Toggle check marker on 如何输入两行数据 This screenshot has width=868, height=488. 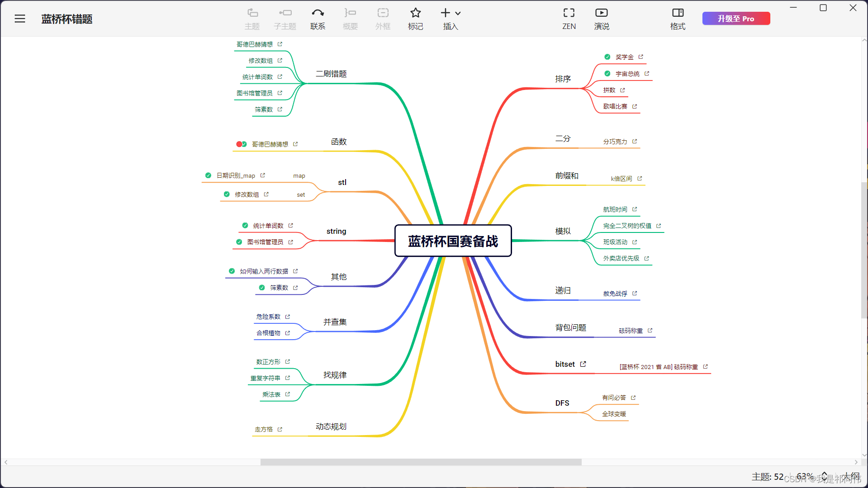point(232,271)
